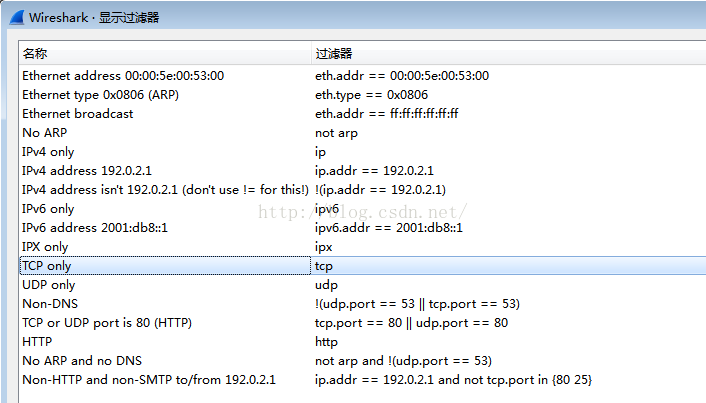
Task: Click filter 'not arp and !(udp.port == 53)'
Action: 403,361
